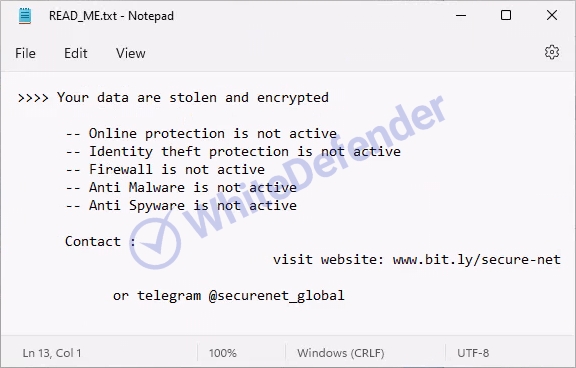Click the @securenet_global telegram handle
576x368 pixels.
pyautogui.click(x=276, y=296)
